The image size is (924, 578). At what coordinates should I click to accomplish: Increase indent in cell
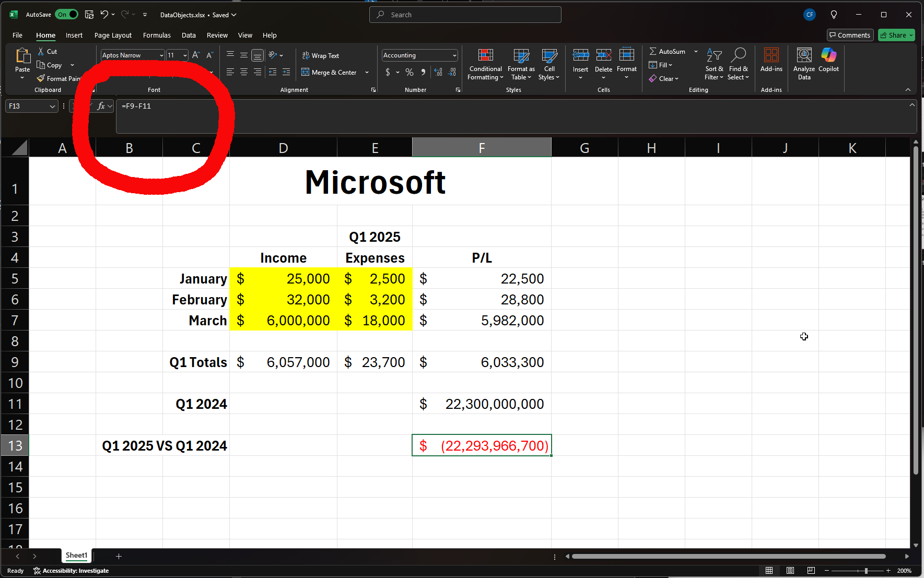[x=286, y=72]
